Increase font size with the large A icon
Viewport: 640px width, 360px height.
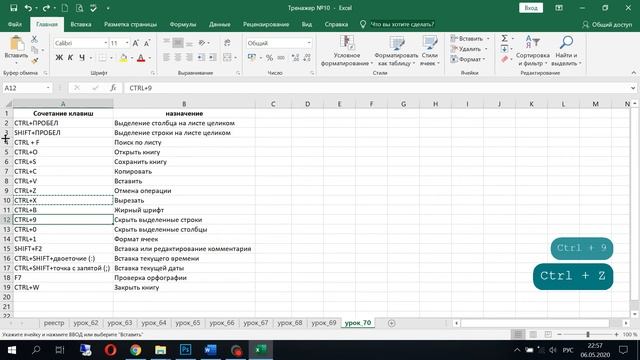(136, 43)
